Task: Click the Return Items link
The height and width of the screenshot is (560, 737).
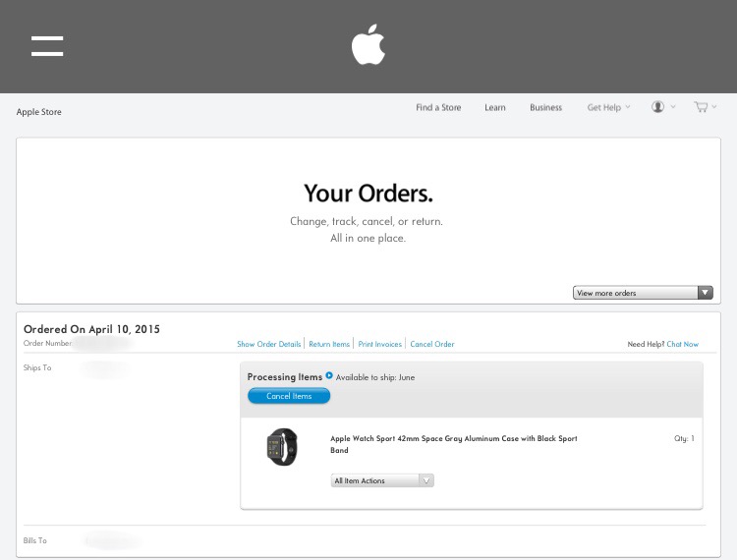Action: (329, 344)
